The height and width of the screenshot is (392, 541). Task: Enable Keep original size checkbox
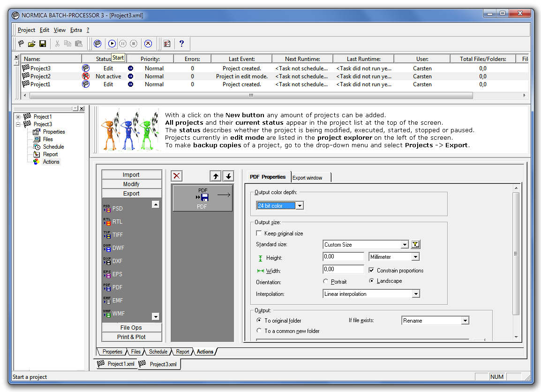click(259, 234)
